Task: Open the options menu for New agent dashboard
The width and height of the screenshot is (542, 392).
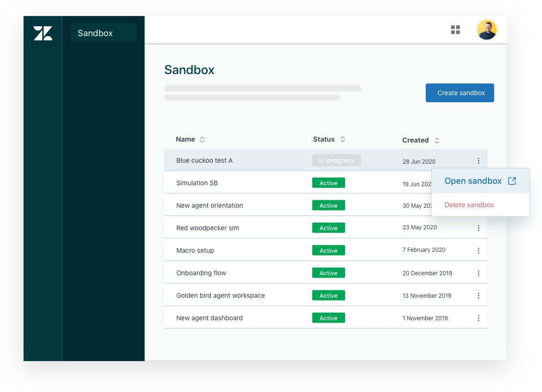Action: [x=479, y=318]
